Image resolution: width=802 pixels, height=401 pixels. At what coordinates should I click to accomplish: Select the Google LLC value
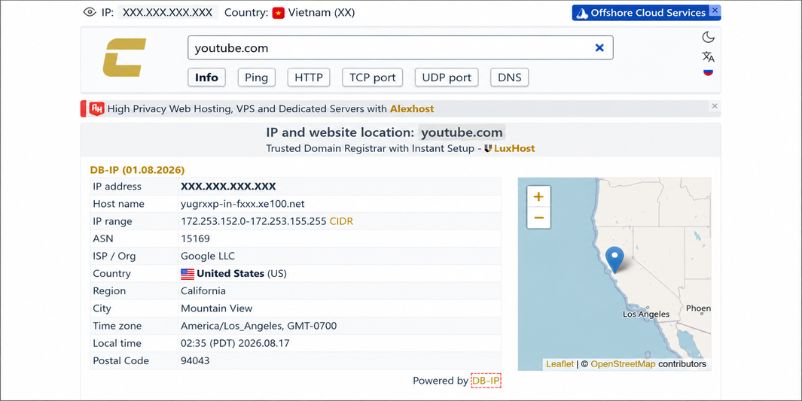[x=208, y=256]
